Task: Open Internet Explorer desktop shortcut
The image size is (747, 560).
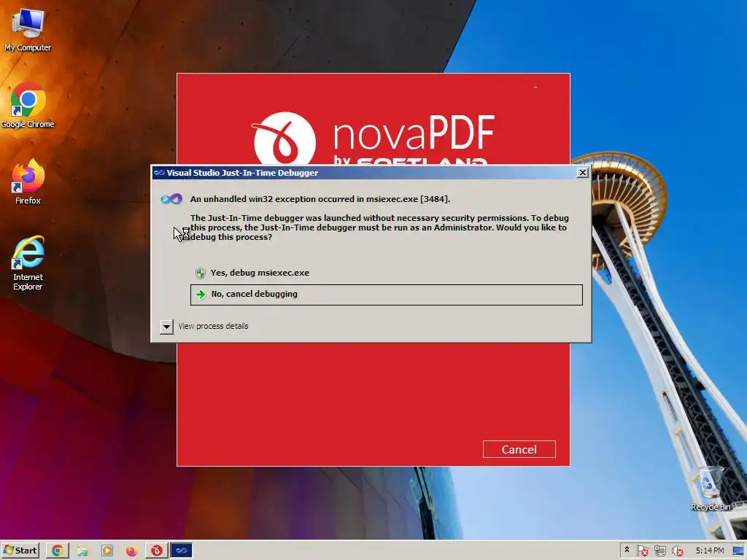Action: click(28, 262)
